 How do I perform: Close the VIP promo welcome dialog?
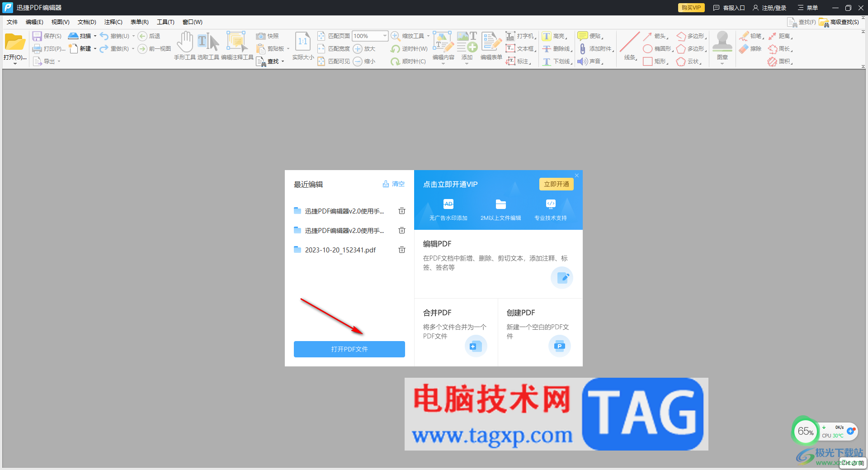coord(577,176)
